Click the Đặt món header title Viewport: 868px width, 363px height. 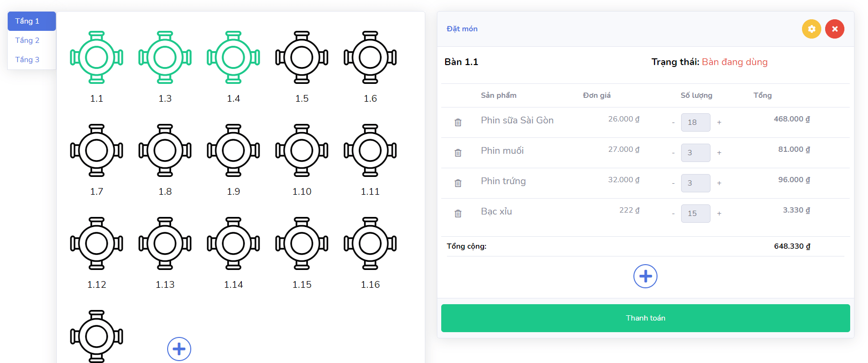click(462, 29)
